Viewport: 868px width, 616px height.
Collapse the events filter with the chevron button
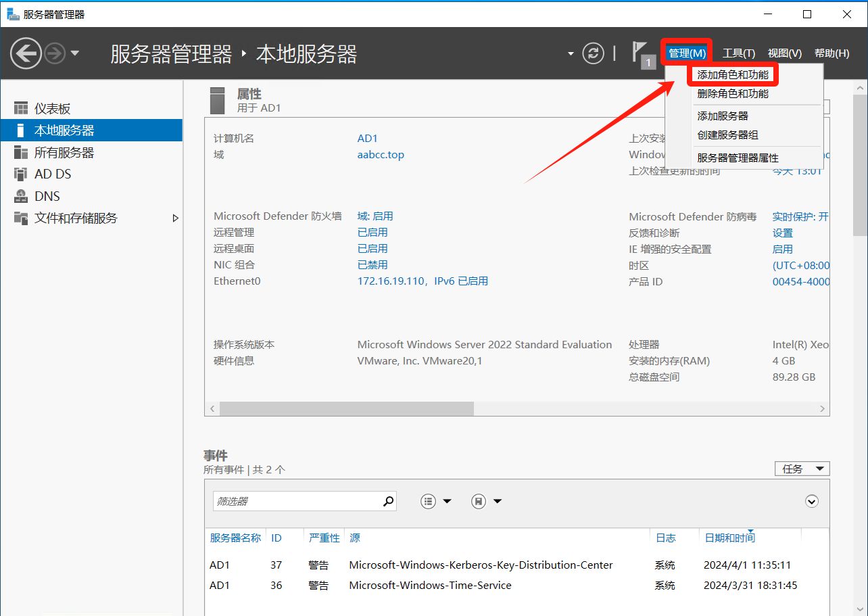pyautogui.click(x=812, y=501)
